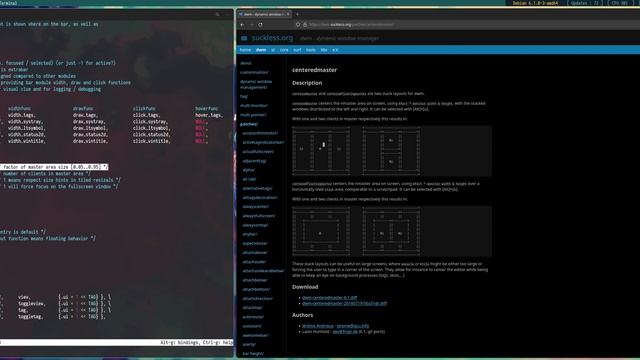Open dynamic window management/ sidebar link
The image size is (640, 360).
(256, 84)
